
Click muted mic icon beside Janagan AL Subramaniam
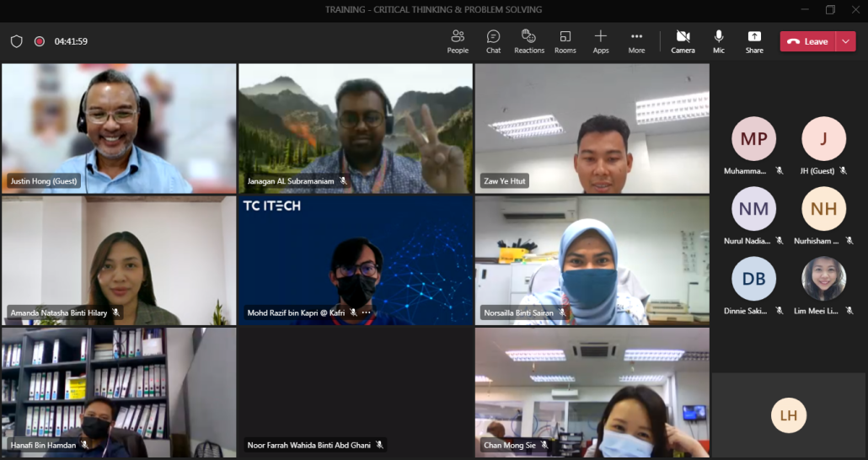pyautogui.click(x=343, y=181)
